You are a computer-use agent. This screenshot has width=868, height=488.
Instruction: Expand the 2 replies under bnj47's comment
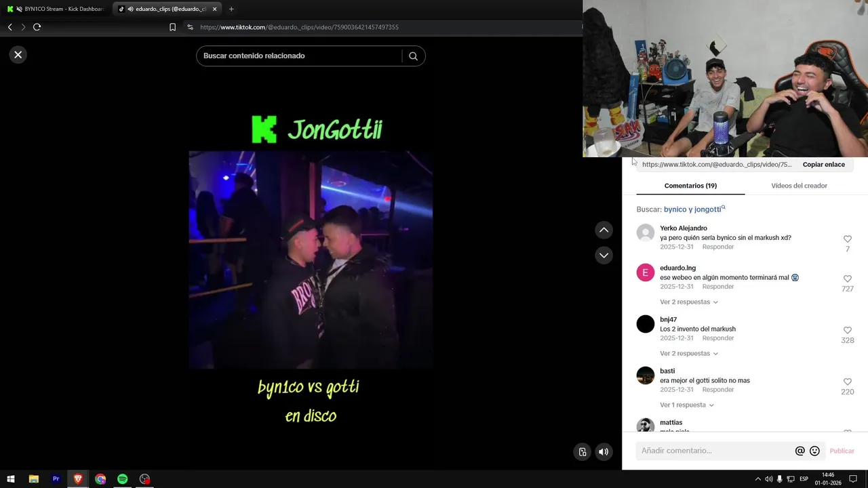pyautogui.click(x=688, y=354)
